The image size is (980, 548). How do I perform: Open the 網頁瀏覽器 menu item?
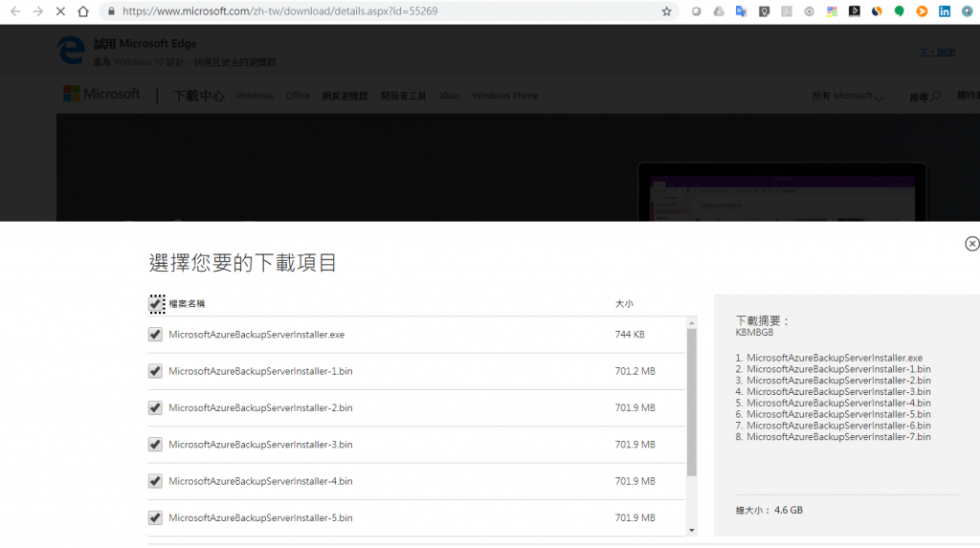point(345,97)
